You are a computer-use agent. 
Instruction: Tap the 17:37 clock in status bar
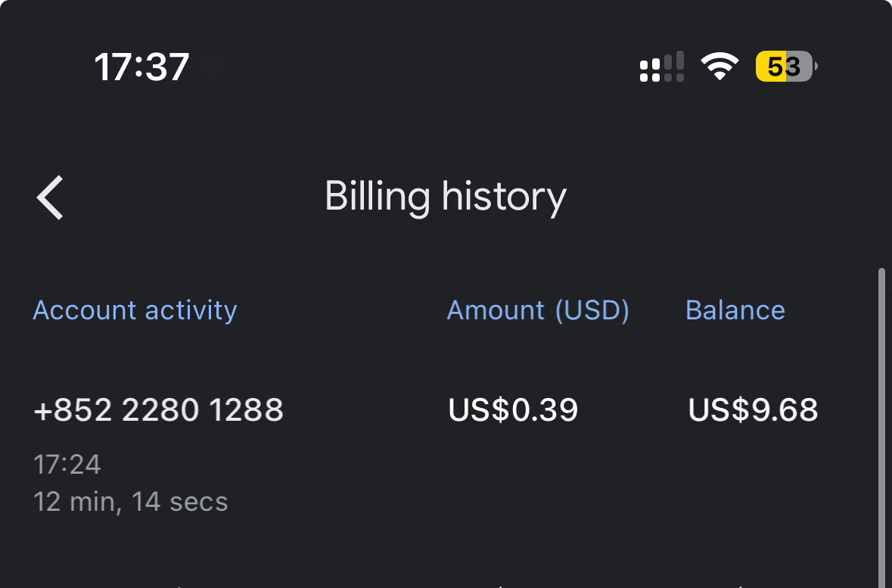click(x=141, y=67)
